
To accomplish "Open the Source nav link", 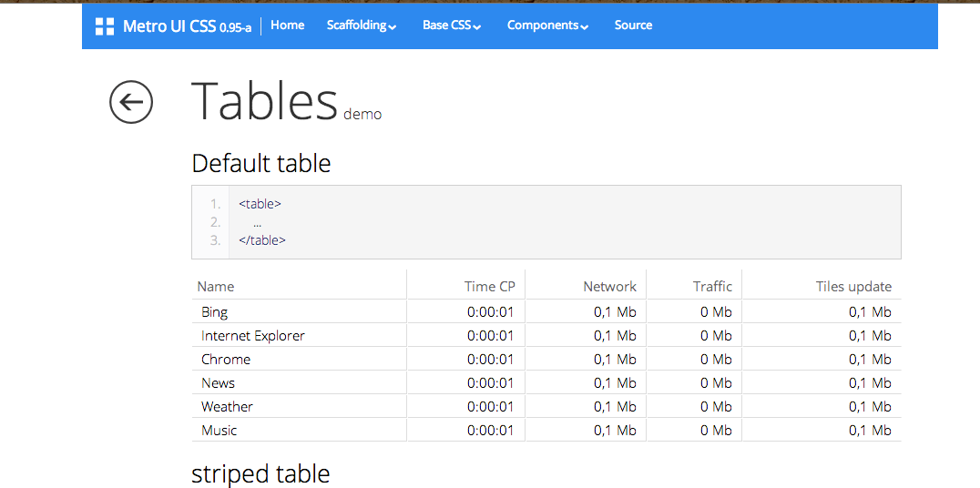I will point(633,25).
